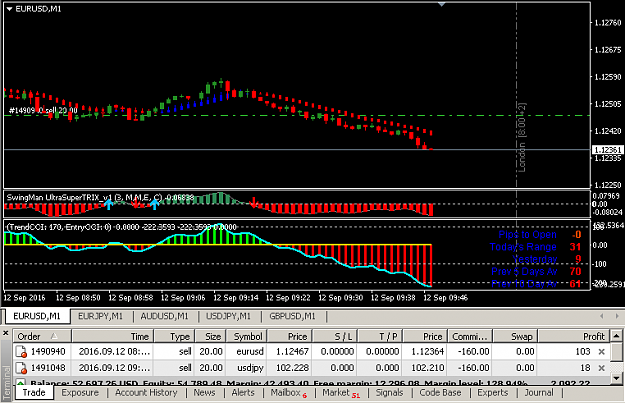
Task: Sort orders by the Swap column header
Action: (515, 336)
